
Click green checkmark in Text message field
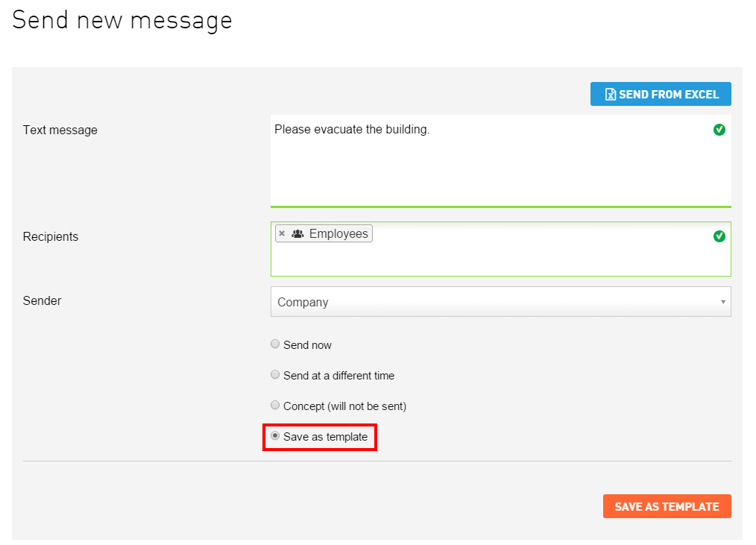point(719,130)
